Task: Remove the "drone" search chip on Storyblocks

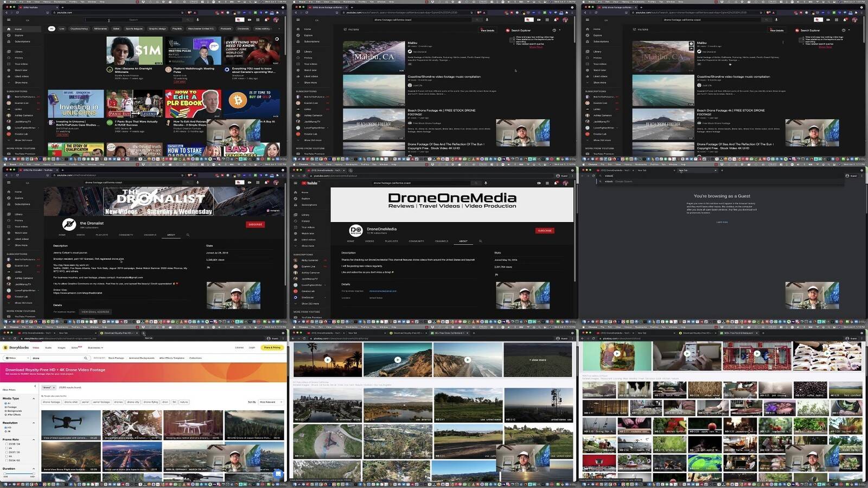Action: tap(54, 388)
